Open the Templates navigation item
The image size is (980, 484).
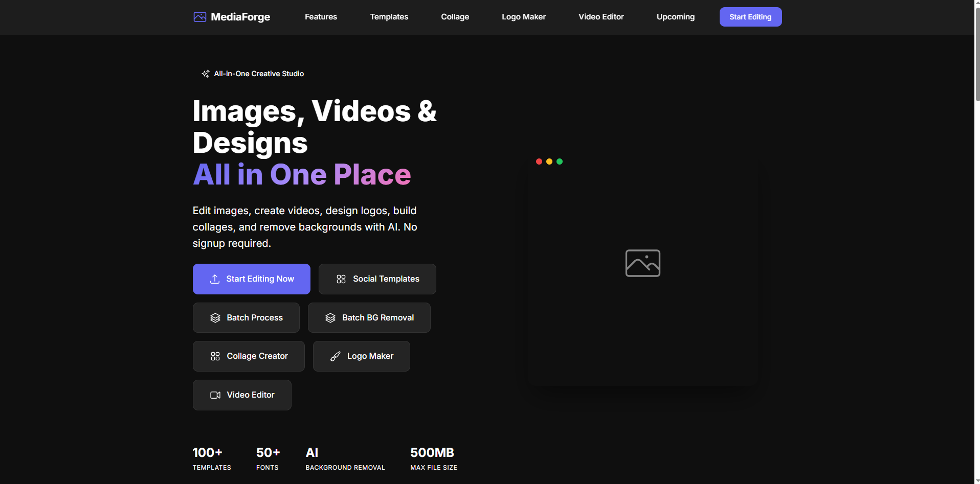[x=389, y=17]
